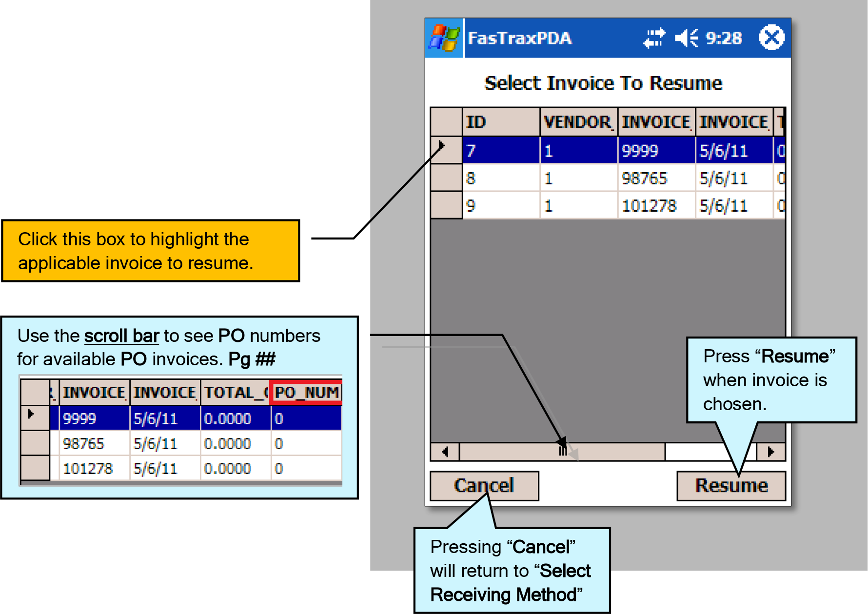Click the scroll bar track right of thumb
Image resolution: width=868 pixels, height=614 pixels.
coord(711,452)
